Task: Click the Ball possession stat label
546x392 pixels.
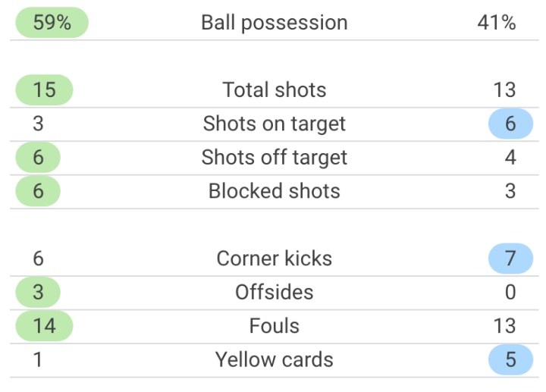Action: point(274,23)
